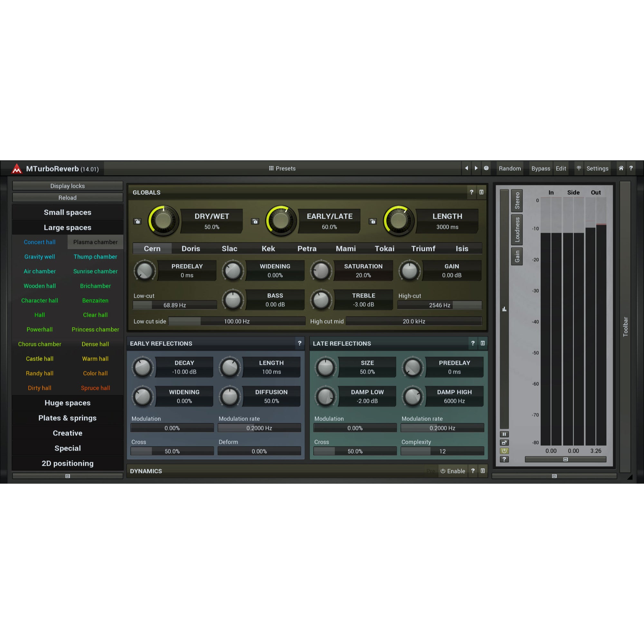Image resolution: width=644 pixels, height=644 pixels.
Task: Select the Petra tab
Action: pyautogui.click(x=307, y=248)
